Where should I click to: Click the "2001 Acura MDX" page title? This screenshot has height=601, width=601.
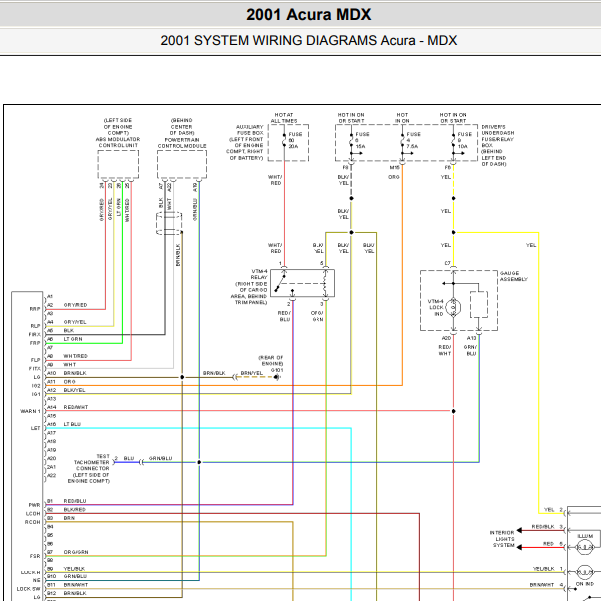point(308,15)
